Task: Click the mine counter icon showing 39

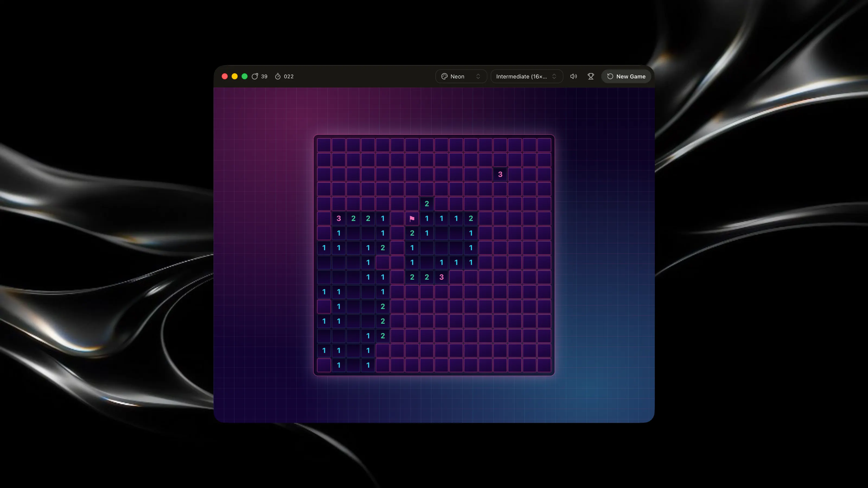Action: [255, 76]
